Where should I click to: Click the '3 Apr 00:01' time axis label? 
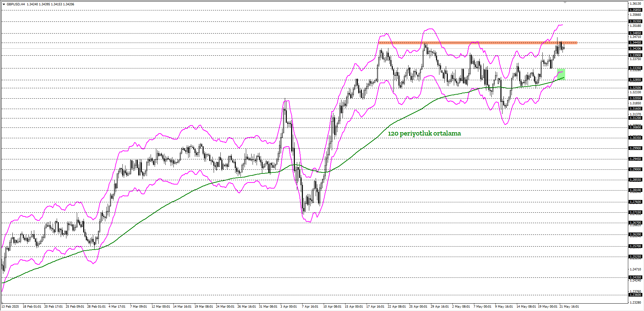288,307
